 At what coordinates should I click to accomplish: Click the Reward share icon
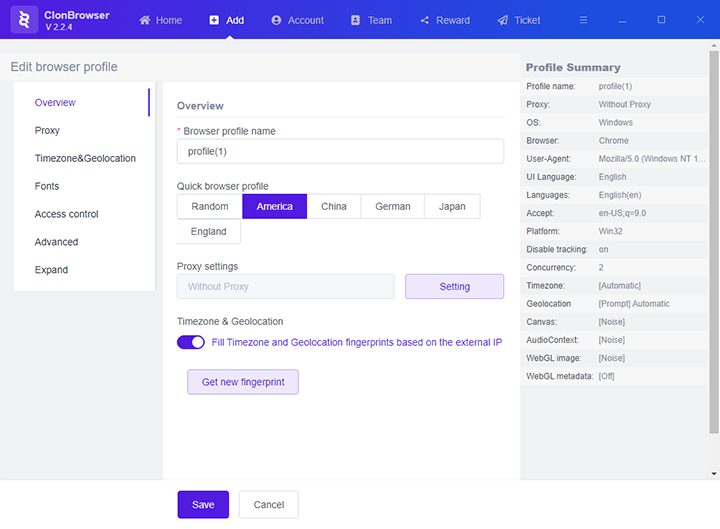[x=425, y=20]
